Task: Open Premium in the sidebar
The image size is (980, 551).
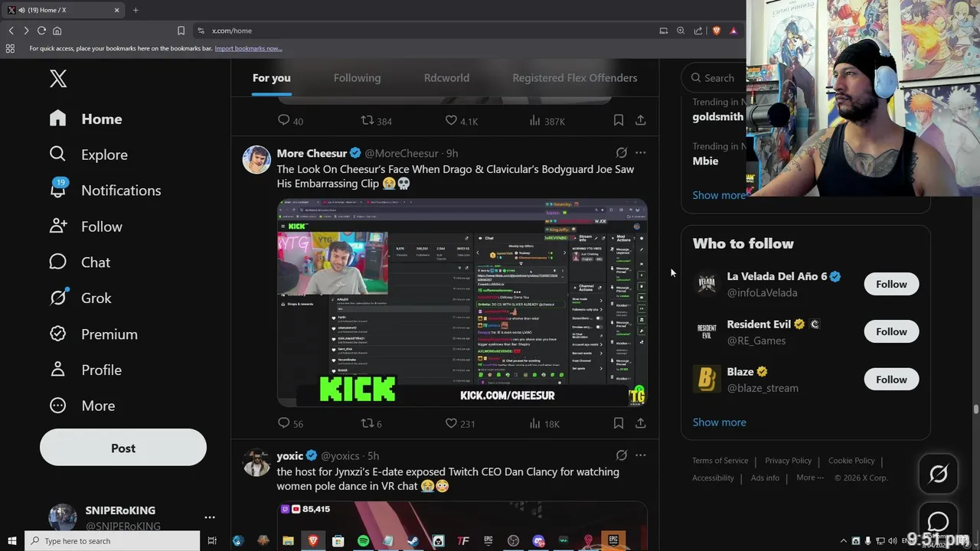Action: (x=93, y=334)
